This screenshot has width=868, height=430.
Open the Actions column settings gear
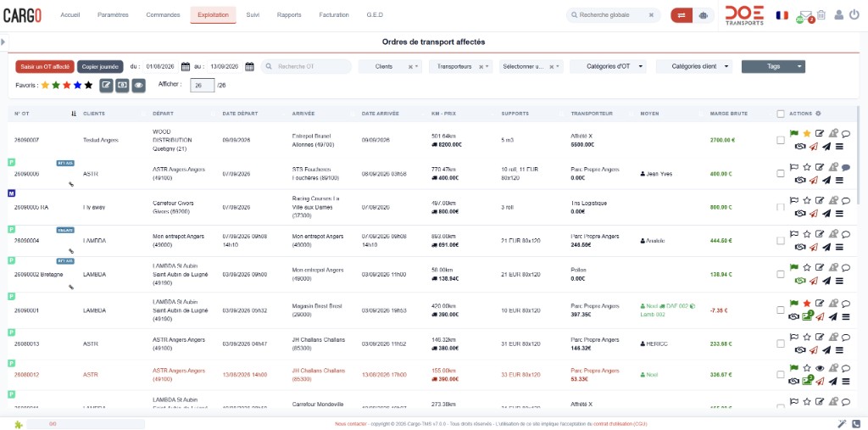tap(818, 114)
